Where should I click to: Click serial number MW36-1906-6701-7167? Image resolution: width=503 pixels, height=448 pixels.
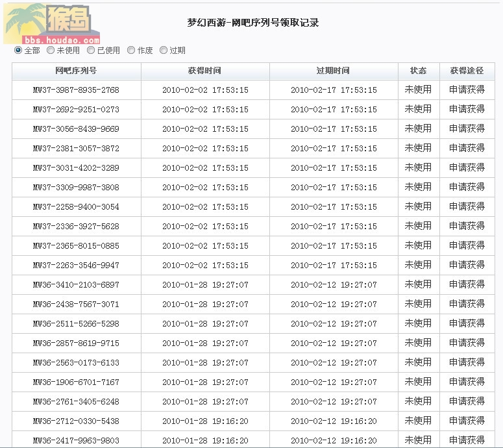coord(76,382)
